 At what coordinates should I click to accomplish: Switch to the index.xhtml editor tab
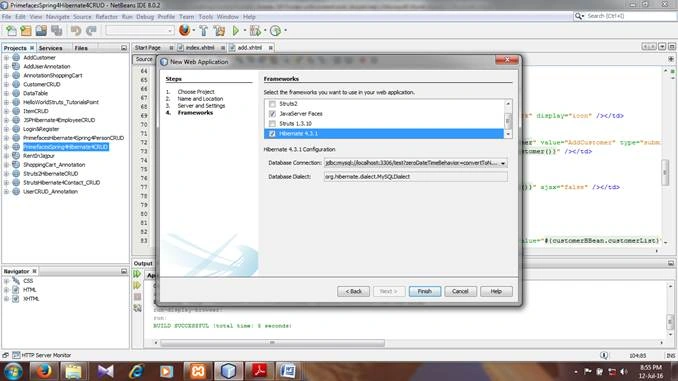[200, 48]
